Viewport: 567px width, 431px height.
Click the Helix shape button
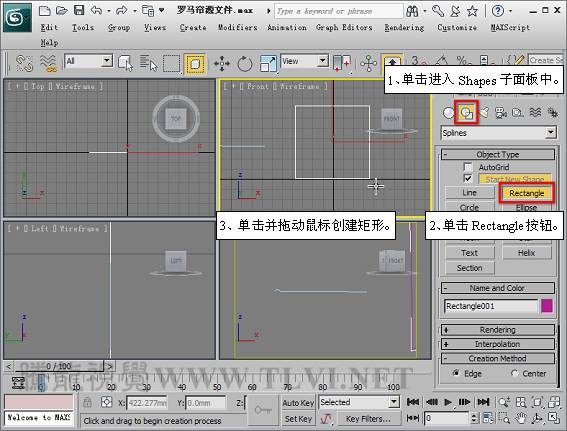[526, 253]
